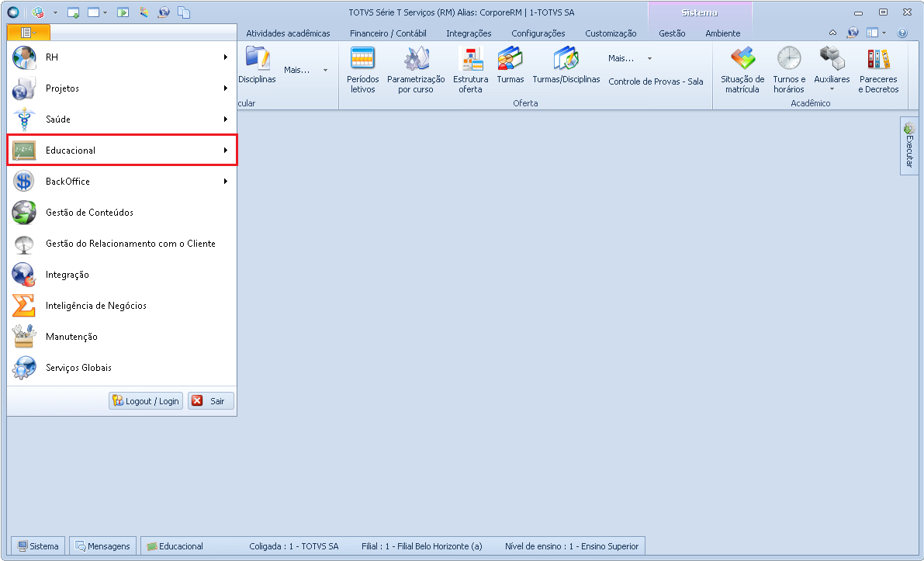This screenshot has width=924, height=561.
Task: Open the Gestão tab
Action: [672, 33]
